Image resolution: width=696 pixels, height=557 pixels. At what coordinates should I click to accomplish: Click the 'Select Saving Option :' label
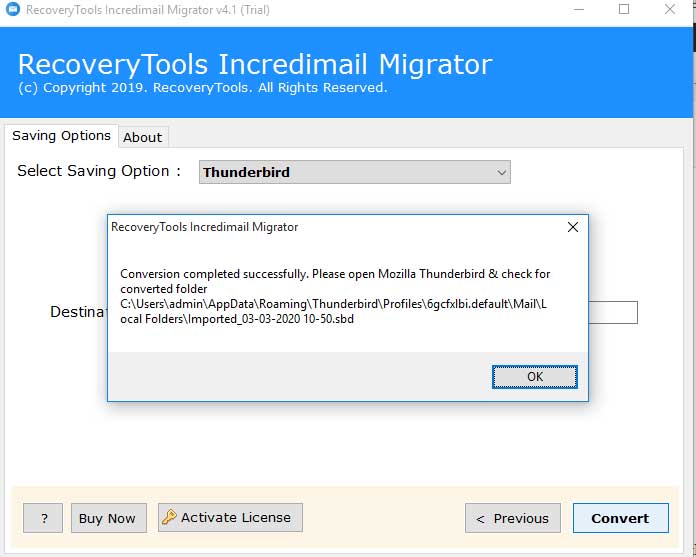pyautogui.click(x=99, y=171)
